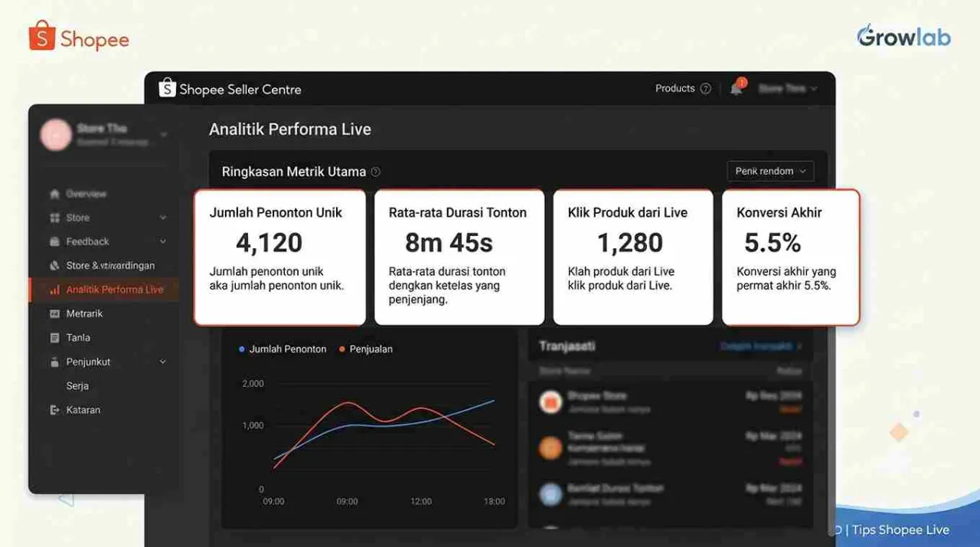Click Kataran in the sidebar
The width and height of the screenshot is (980, 547).
[x=83, y=410]
